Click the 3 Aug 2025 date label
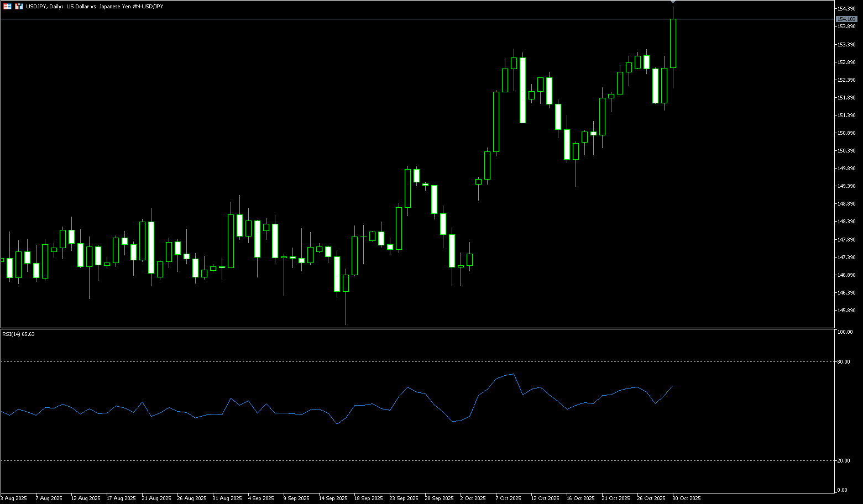 (x=13, y=498)
